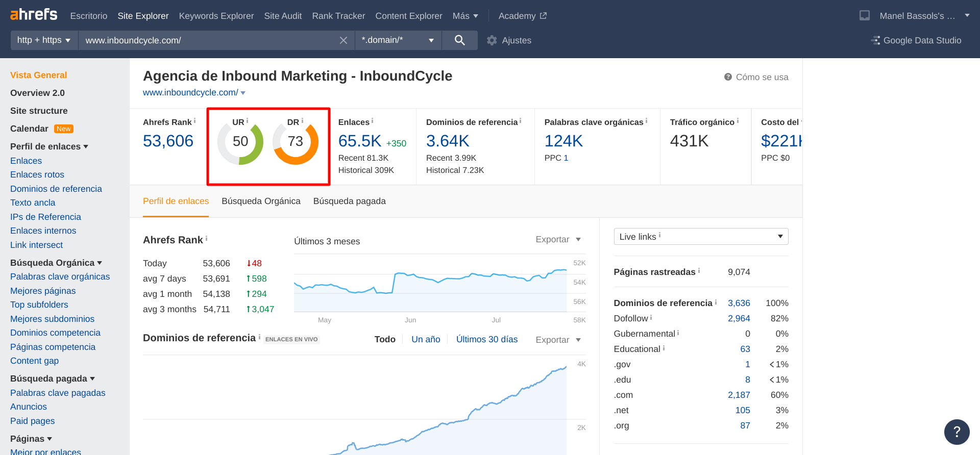The width and height of the screenshot is (980, 455).
Task: Show Ahrefs Rank info tooltip icon
Action: [194, 121]
